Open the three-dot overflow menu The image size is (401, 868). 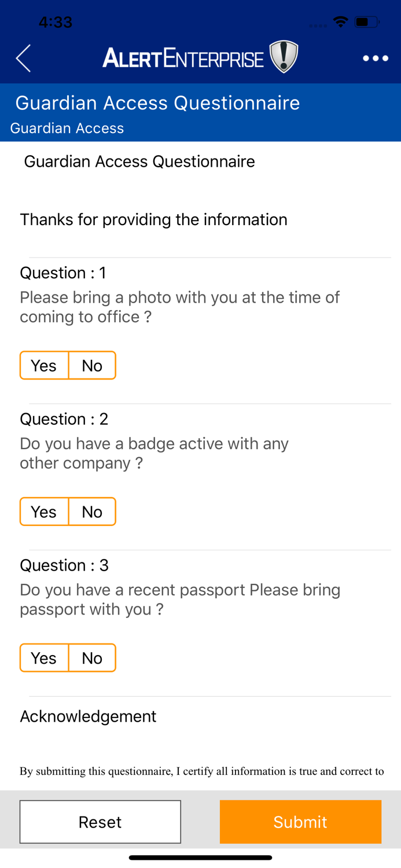point(375,58)
